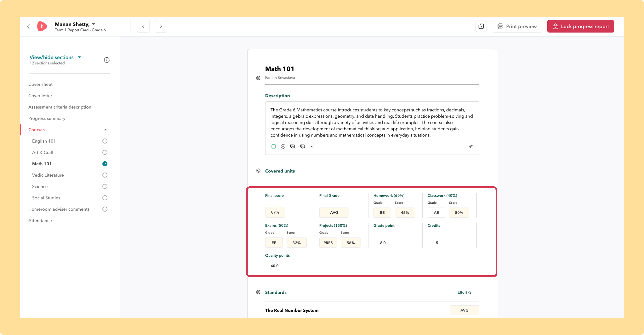Click the teacher name Parakh Srivastava
This screenshot has height=335, width=644.
pyautogui.click(x=280, y=78)
